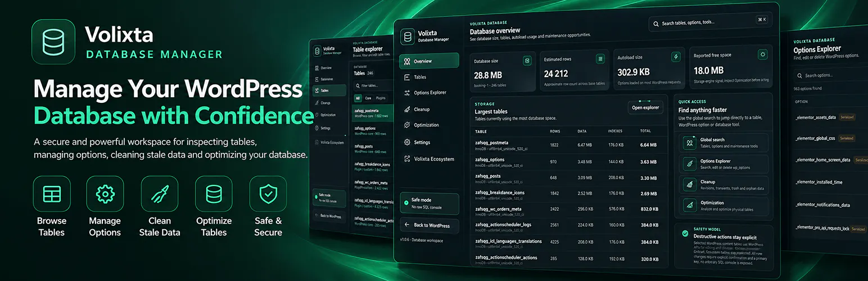
Task: Click the Volixta logo in the Table explorer window
Action: click(317, 51)
